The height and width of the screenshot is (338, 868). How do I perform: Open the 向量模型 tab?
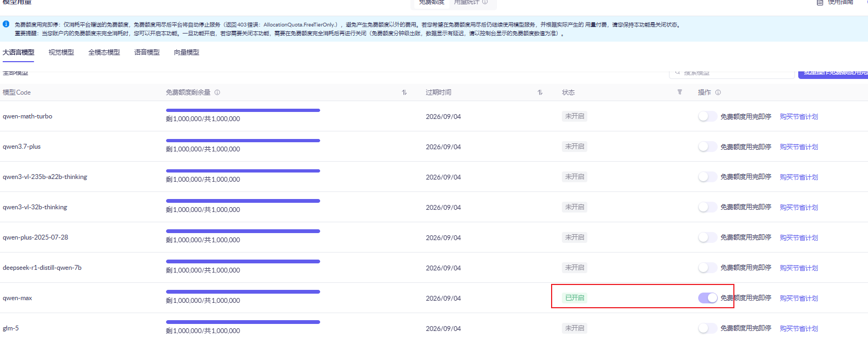pyautogui.click(x=187, y=52)
